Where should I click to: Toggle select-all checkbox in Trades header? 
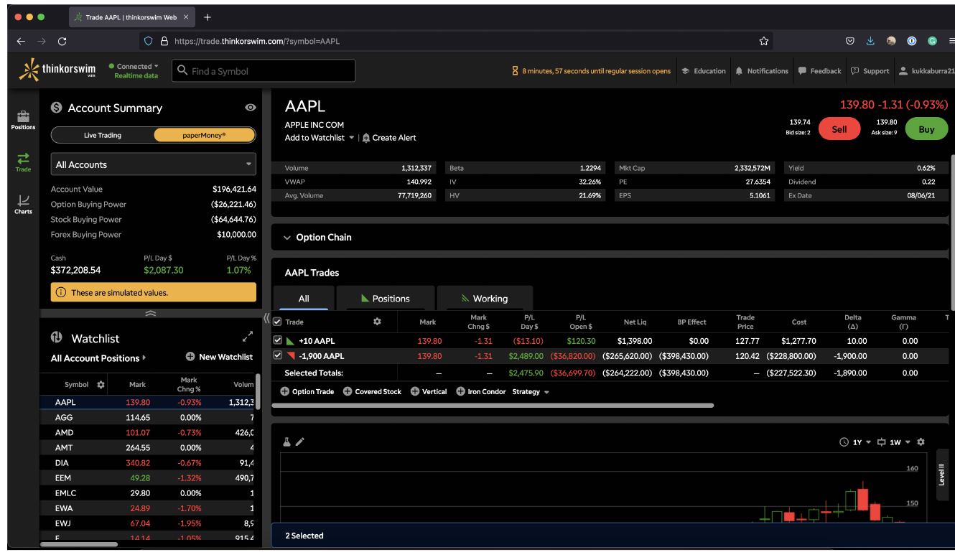[277, 322]
